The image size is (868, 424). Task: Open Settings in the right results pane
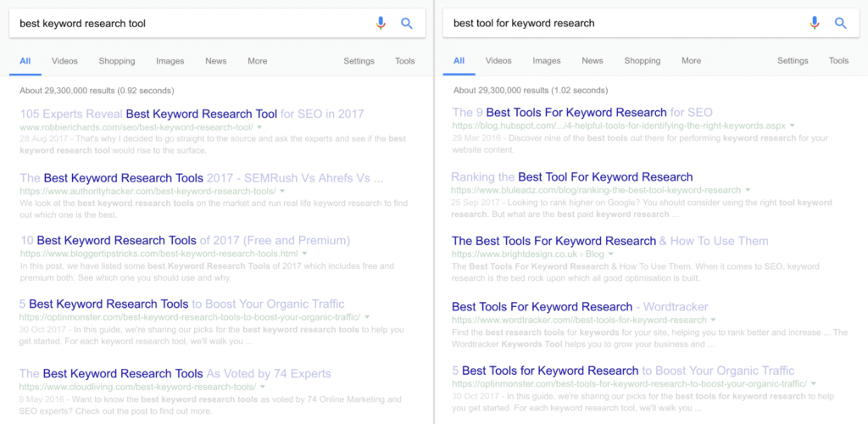point(793,61)
